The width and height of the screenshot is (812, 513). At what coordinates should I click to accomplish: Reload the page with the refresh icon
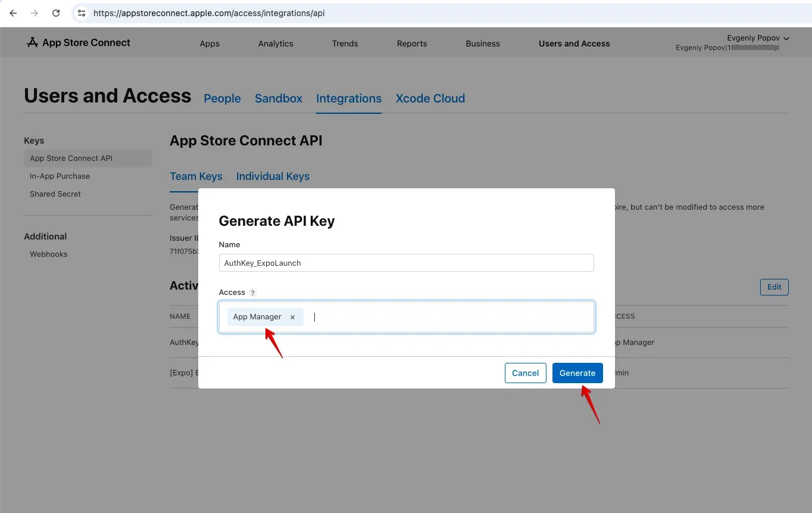coord(56,13)
